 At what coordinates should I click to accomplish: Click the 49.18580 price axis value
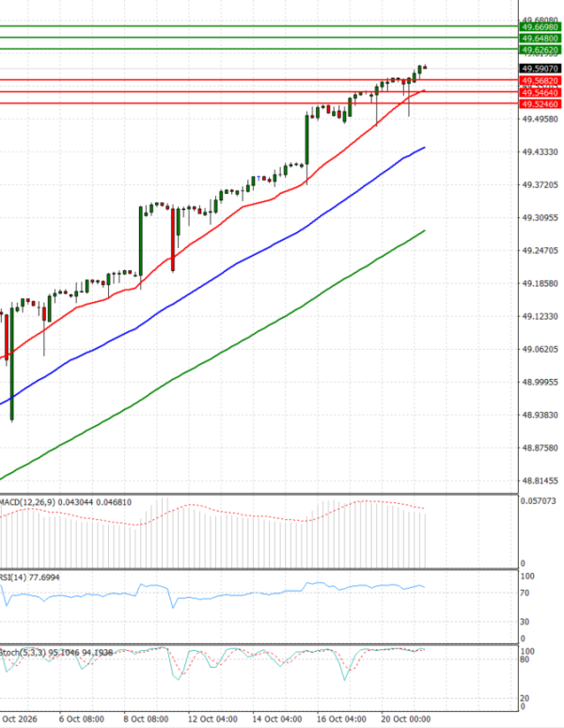[540, 283]
